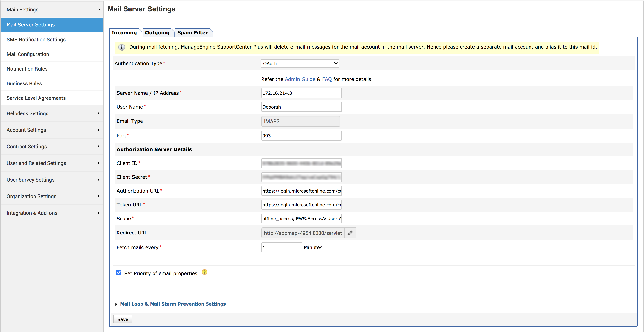Switch to the Outgoing tab
Image resolution: width=644 pixels, height=332 pixels.
[157, 33]
